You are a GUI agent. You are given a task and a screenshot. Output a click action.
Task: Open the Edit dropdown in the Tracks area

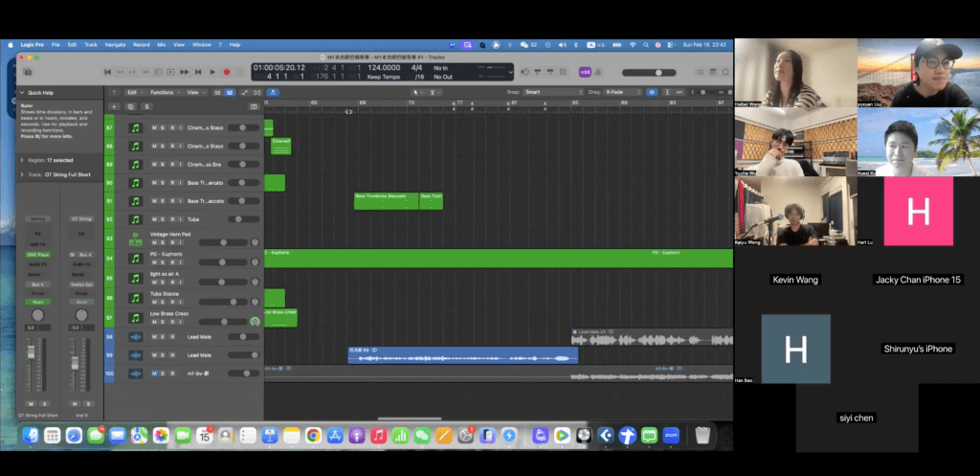click(x=133, y=93)
